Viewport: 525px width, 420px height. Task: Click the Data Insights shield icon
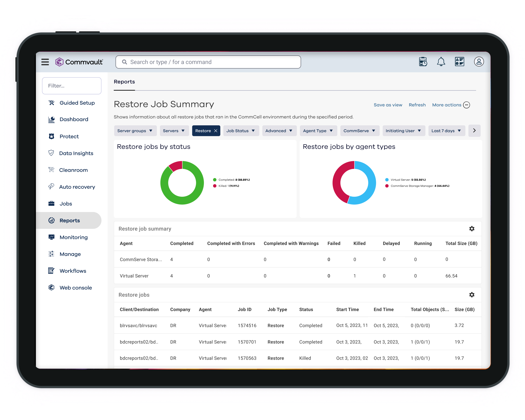[51, 153]
